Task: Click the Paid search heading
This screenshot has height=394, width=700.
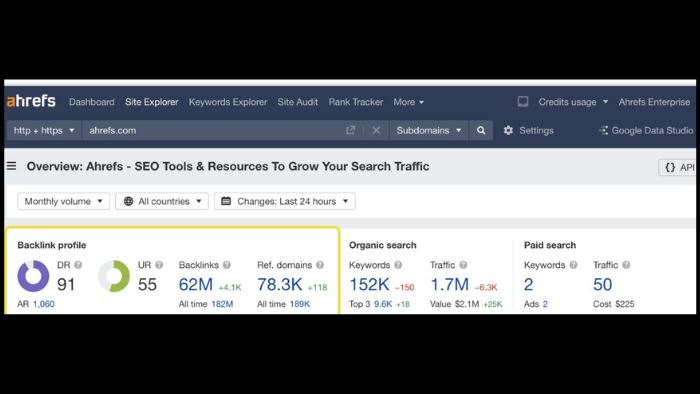Action: click(x=550, y=245)
